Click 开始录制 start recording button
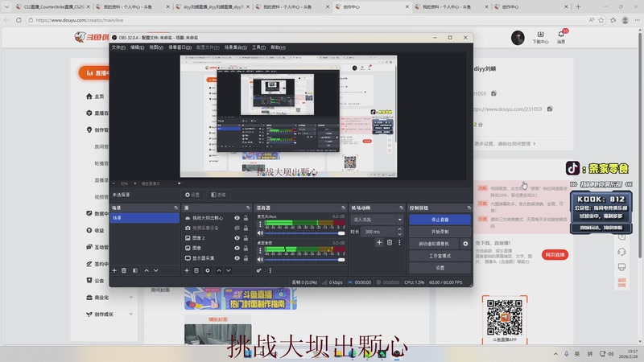 (440, 232)
